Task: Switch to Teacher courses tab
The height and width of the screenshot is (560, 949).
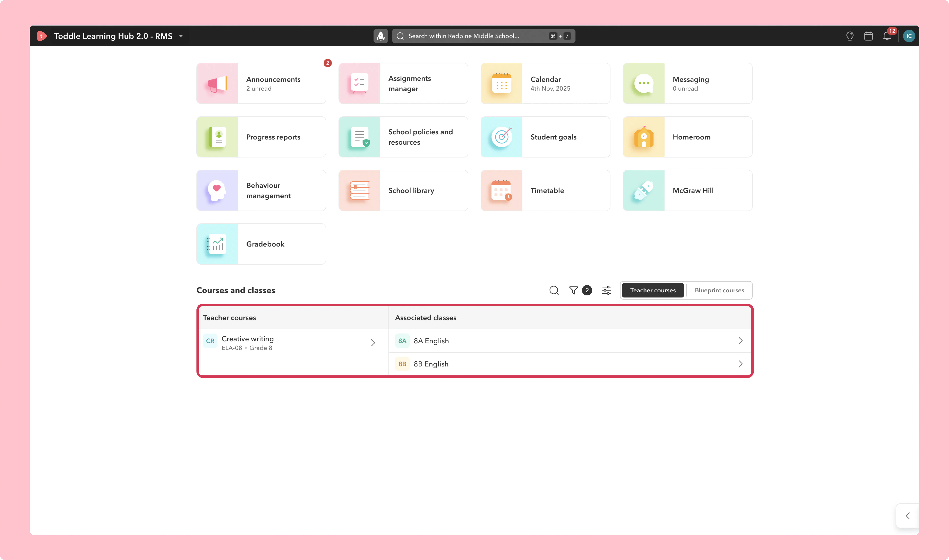Action: [x=653, y=290]
